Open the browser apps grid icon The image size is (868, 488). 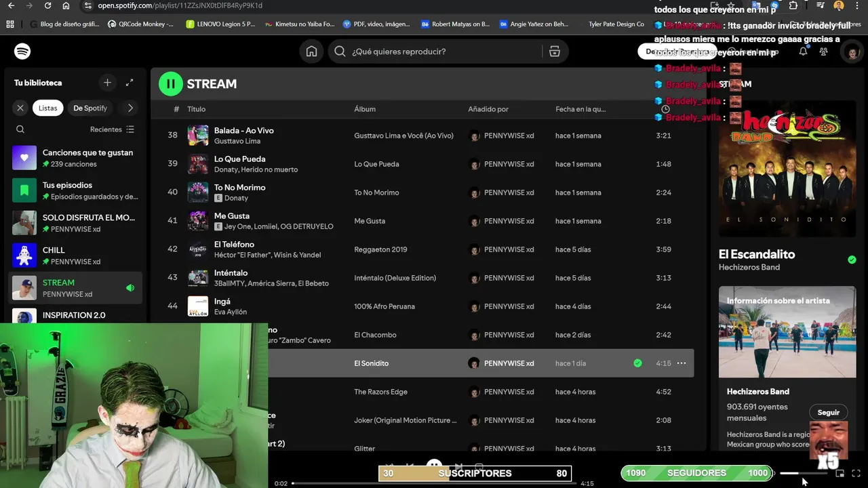tap(10, 24)
